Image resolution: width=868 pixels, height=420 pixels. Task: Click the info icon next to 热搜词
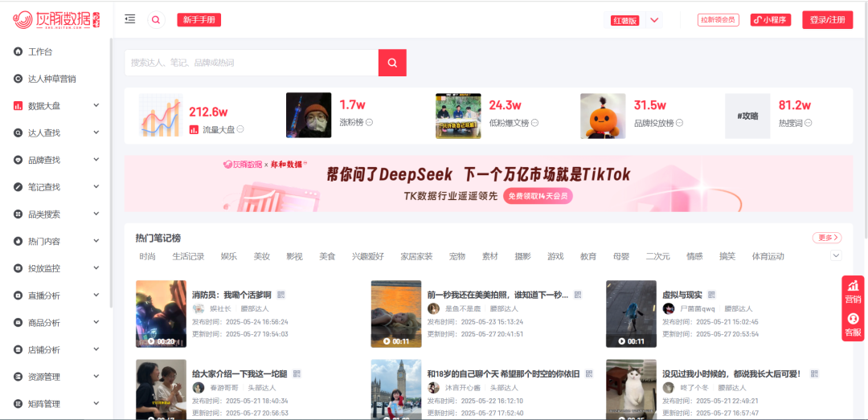tap(809, 122)
